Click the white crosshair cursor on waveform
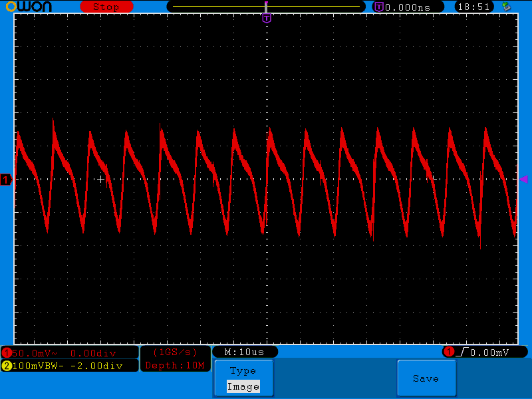This screenshot has width=532, height=399. (101, 179)
